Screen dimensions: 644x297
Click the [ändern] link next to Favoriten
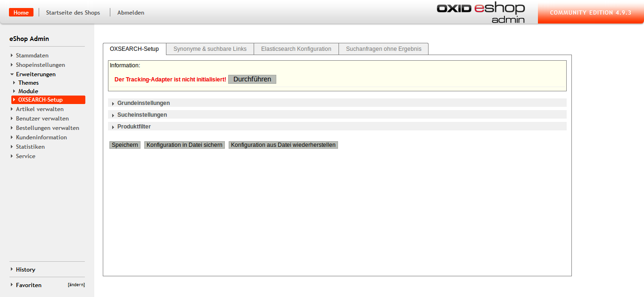(x=76, y=285)
